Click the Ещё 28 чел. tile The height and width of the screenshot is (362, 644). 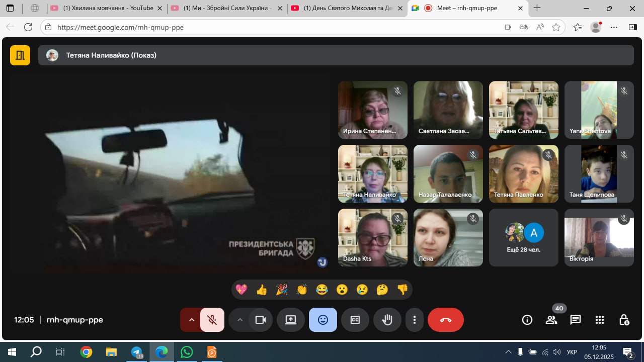click(x=523, y=238)
